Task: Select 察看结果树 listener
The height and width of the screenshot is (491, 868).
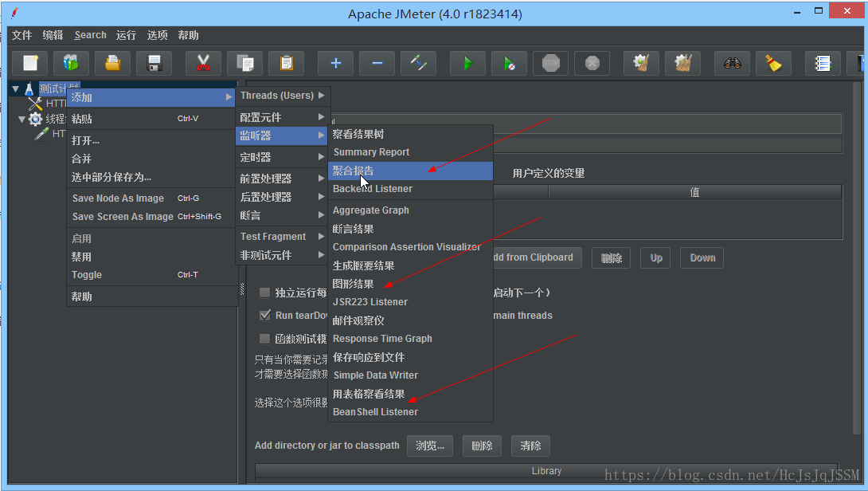Action: [x=410, y=134]
